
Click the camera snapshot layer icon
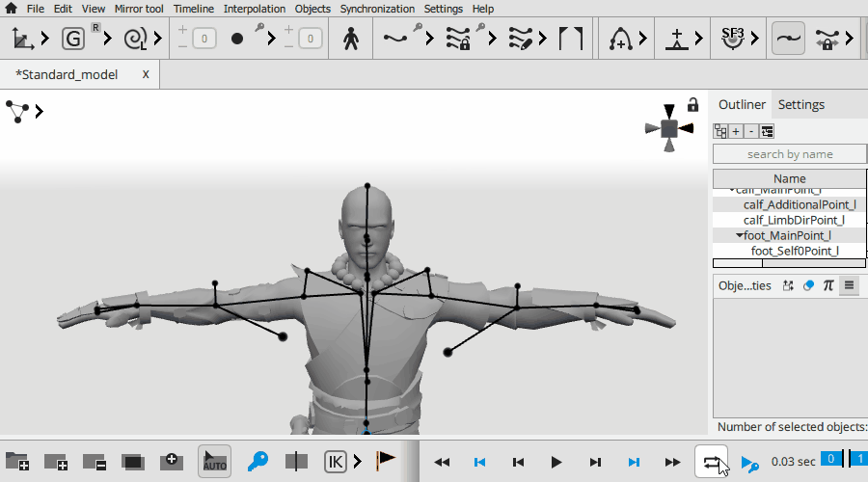pos(171,462)
